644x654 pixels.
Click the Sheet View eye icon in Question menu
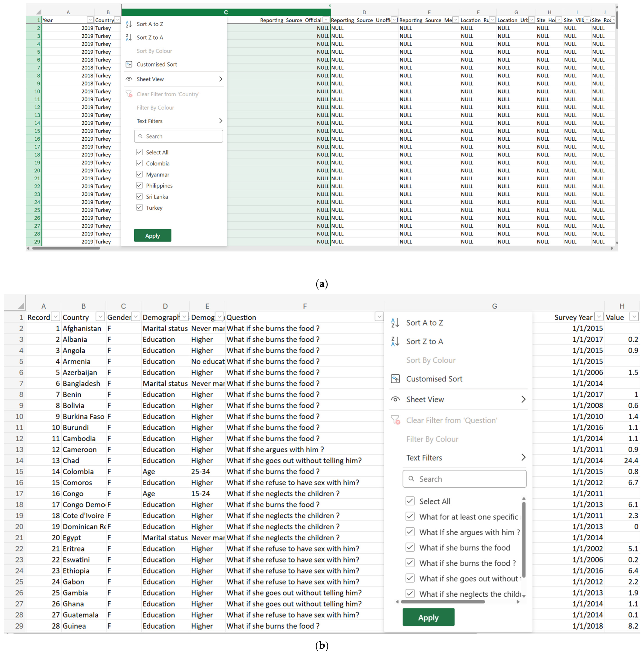[395, 399]
